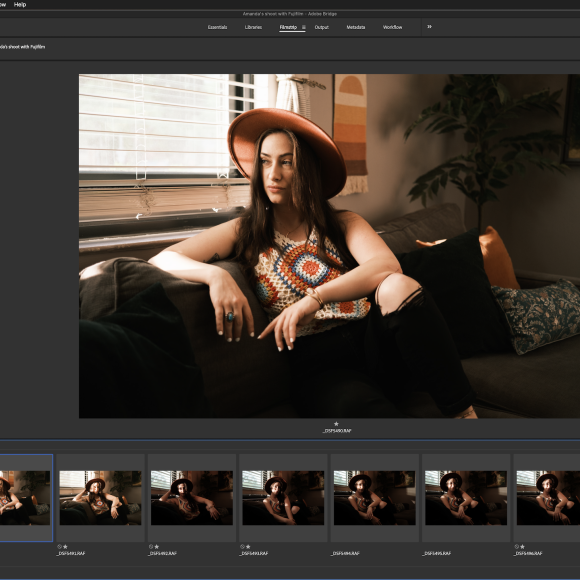
Task: Expand more workspaces with double-chevron
Action: [x=429, y=27]
